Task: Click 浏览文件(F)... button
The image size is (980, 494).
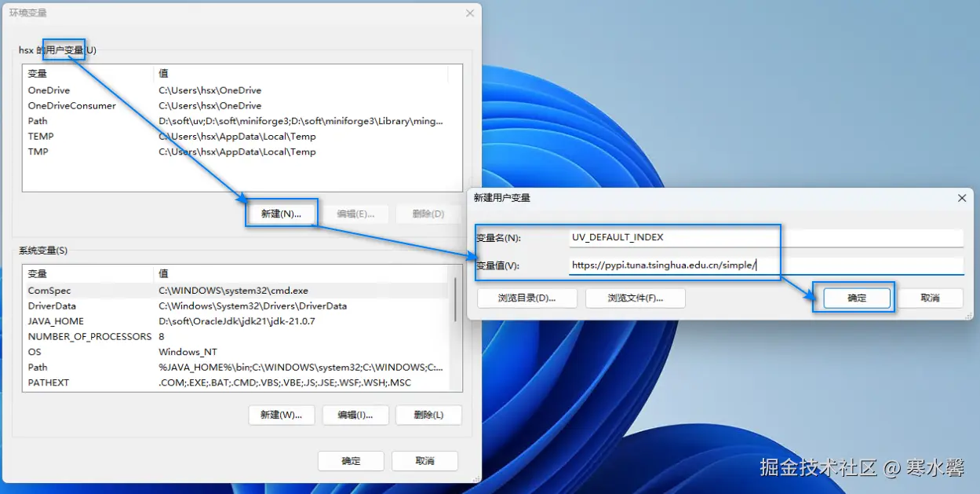Action: [x=636, y=298]
